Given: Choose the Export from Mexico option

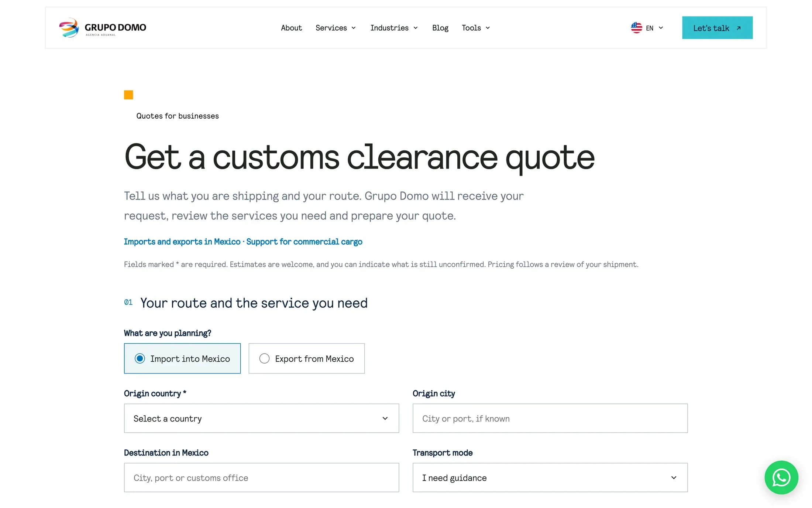Looking at the screenshot, I should [306, 358].
